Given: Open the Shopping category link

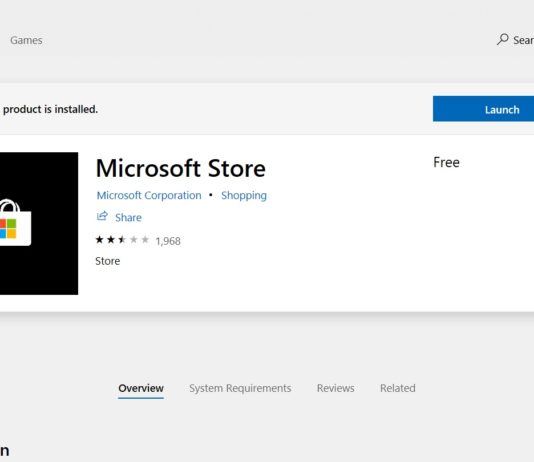Looking at the screenshot, I should pyautogui.click(x=244, y=195).
